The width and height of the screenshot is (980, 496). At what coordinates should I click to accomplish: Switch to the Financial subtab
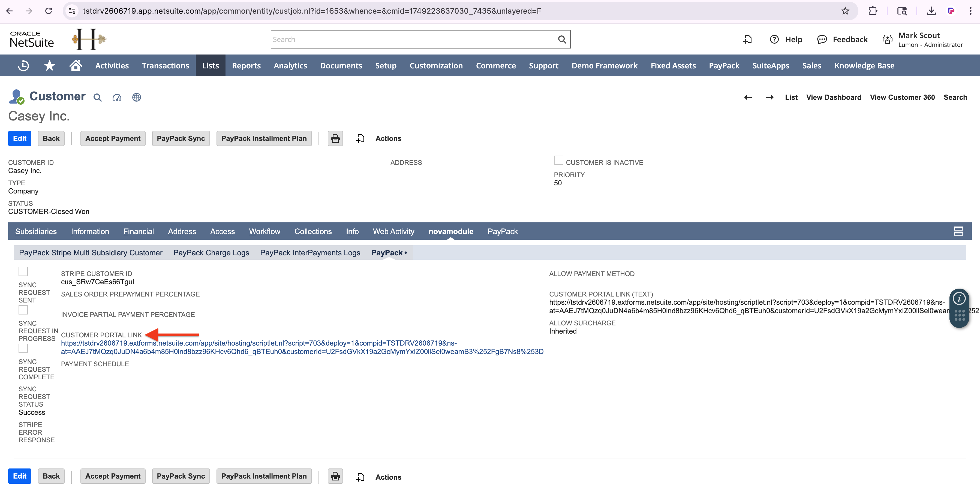[x=139, y=231]
